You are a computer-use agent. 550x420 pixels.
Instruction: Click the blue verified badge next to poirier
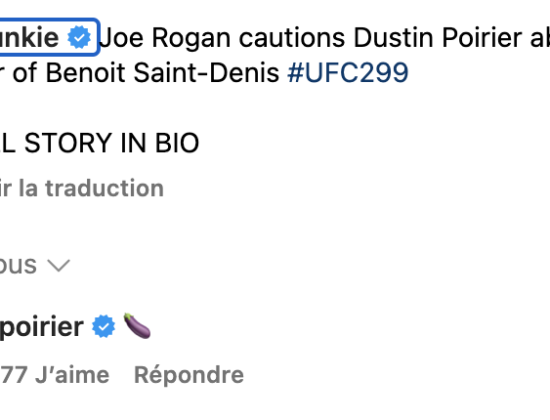(103, 326)
